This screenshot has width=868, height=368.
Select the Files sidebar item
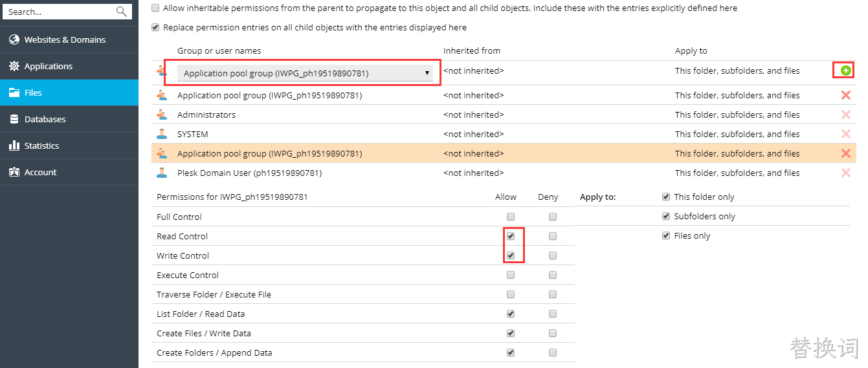[x=69, y=92]
